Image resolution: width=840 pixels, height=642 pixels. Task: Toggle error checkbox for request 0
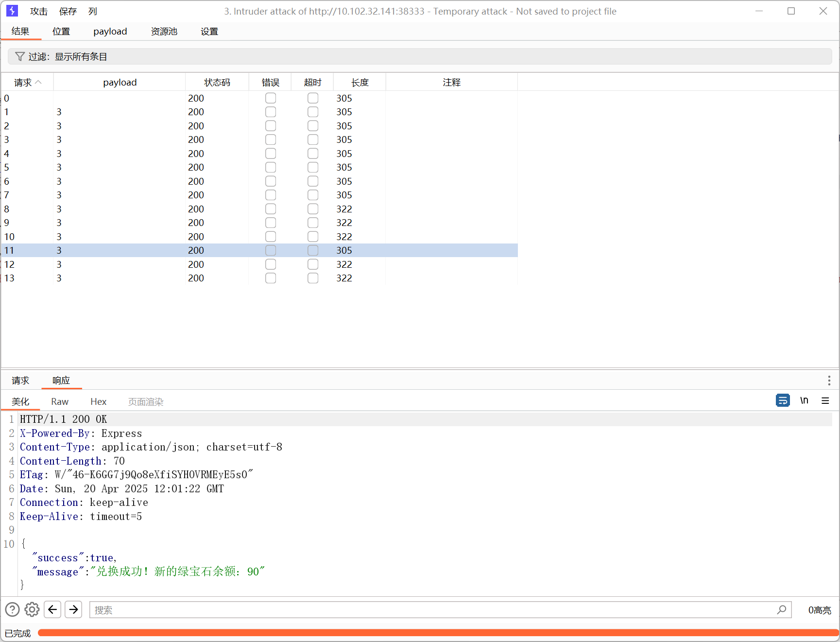coord(271,98)
